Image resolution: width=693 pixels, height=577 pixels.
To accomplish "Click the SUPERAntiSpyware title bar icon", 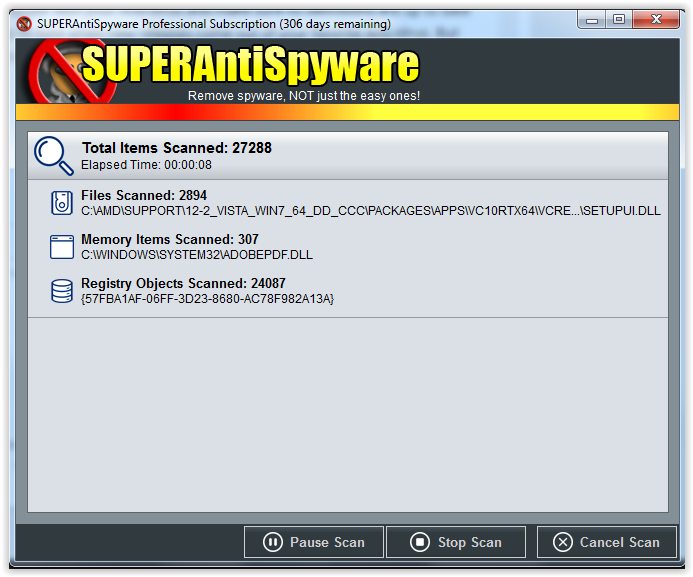I will (x=24, y=24).
